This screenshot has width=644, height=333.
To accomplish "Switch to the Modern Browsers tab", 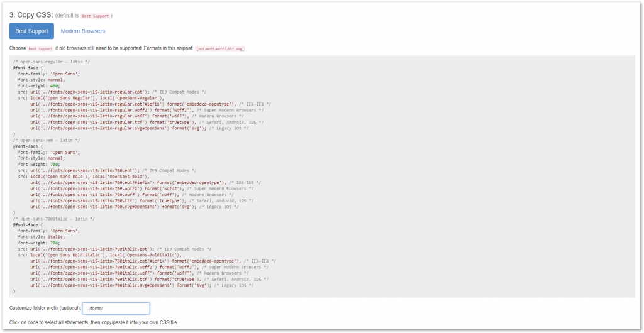I will [x=83, y=31].
